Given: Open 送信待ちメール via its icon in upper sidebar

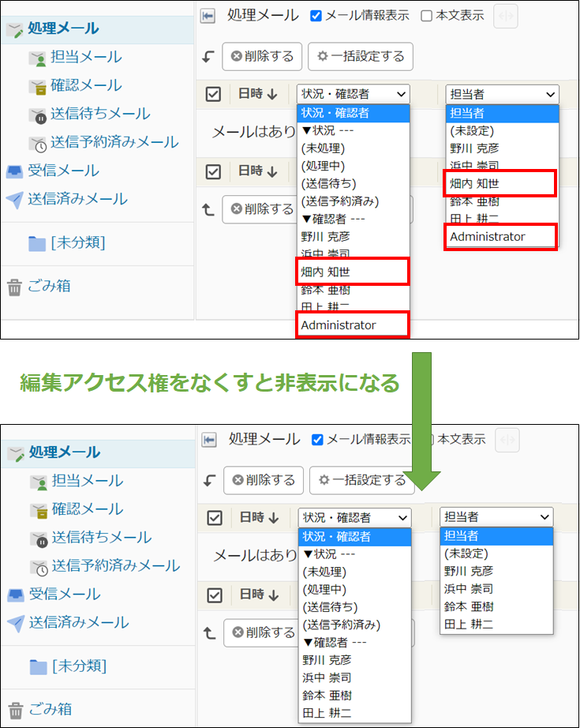Looking at the screenshot, I should (37, 115).
